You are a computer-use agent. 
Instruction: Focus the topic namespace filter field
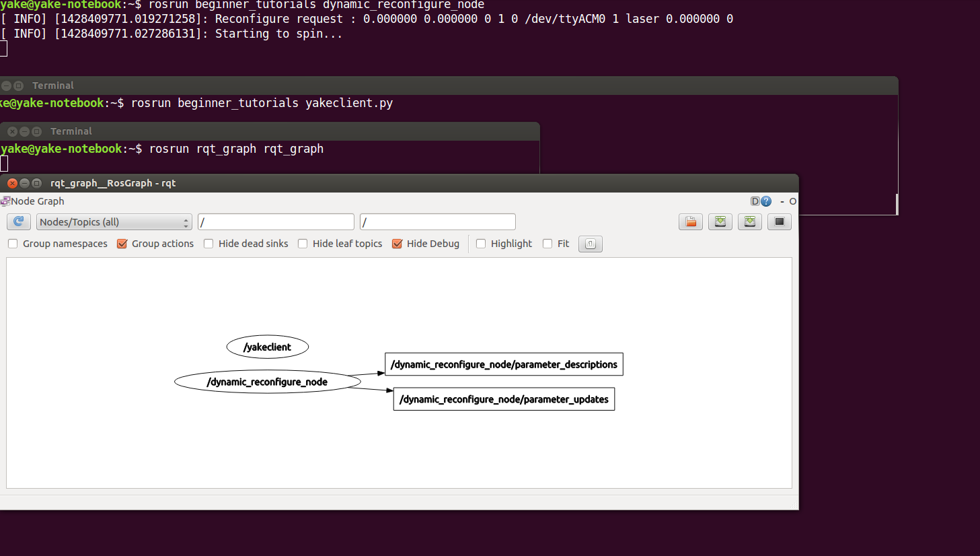tap(438, 222)
